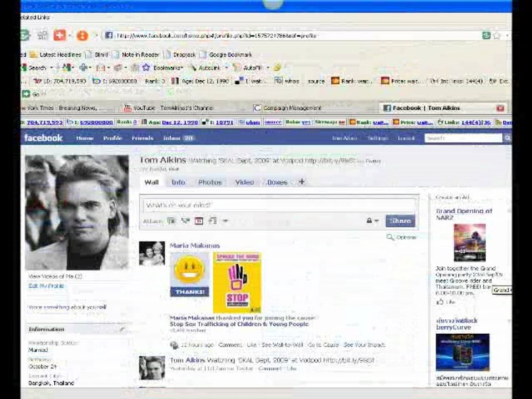532x399 pixels.
Task: Open the privacy lock dropdown
Action: pyautogui.click(x=372, y=221)
